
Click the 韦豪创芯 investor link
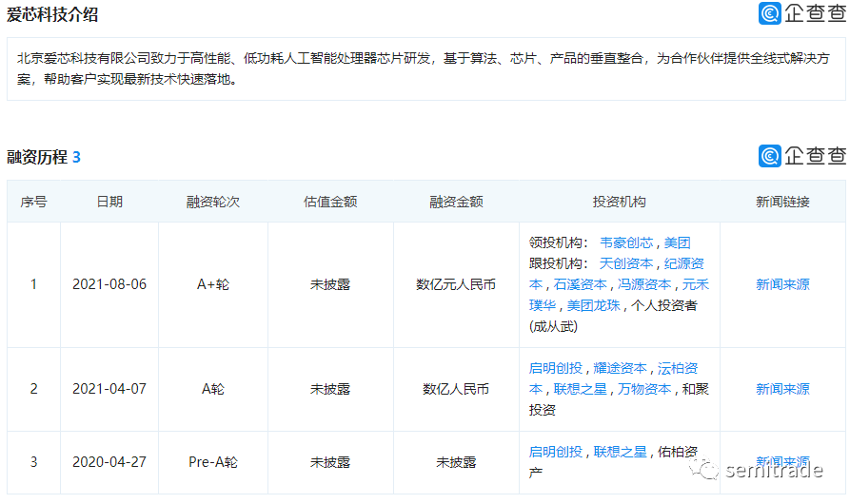point(626,242)
